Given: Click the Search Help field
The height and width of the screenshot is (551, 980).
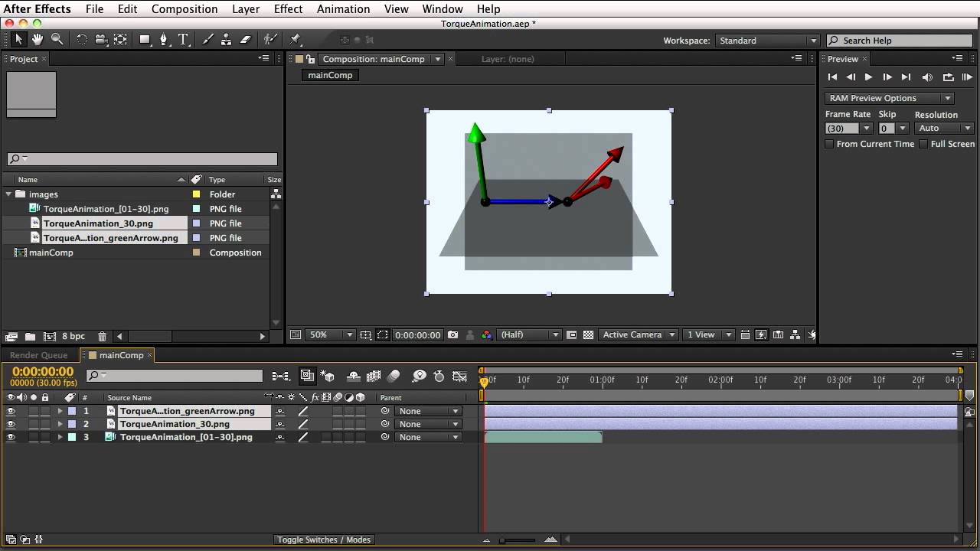Looking at the screenshot, I should point(900,41).
